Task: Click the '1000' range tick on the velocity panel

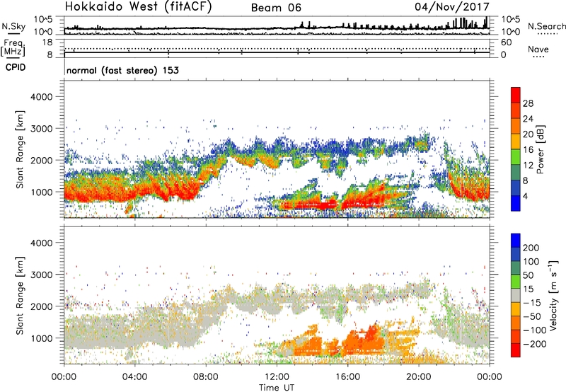Action: [x=42, y=338]
